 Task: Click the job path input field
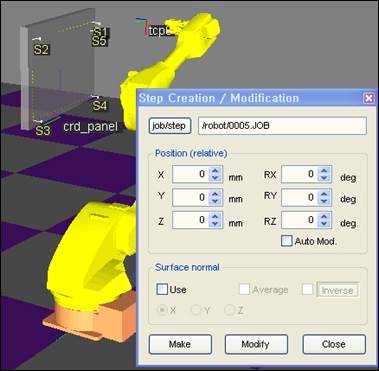[x=282, y=126]
